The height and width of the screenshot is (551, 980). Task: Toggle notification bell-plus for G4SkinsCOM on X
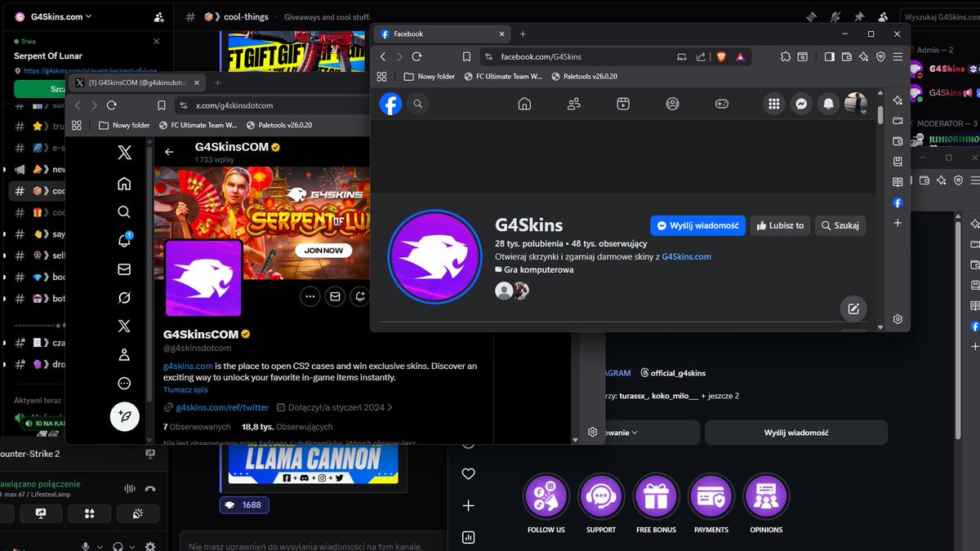point(360,297)
